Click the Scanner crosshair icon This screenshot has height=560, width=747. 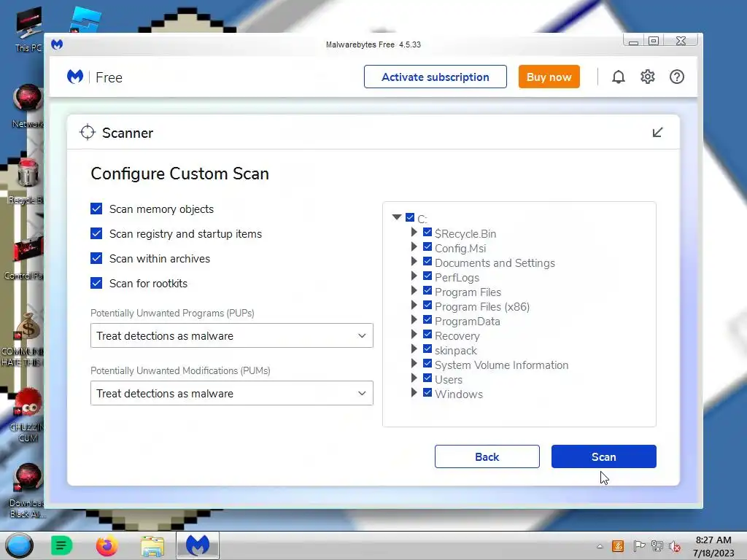point(88,133)
